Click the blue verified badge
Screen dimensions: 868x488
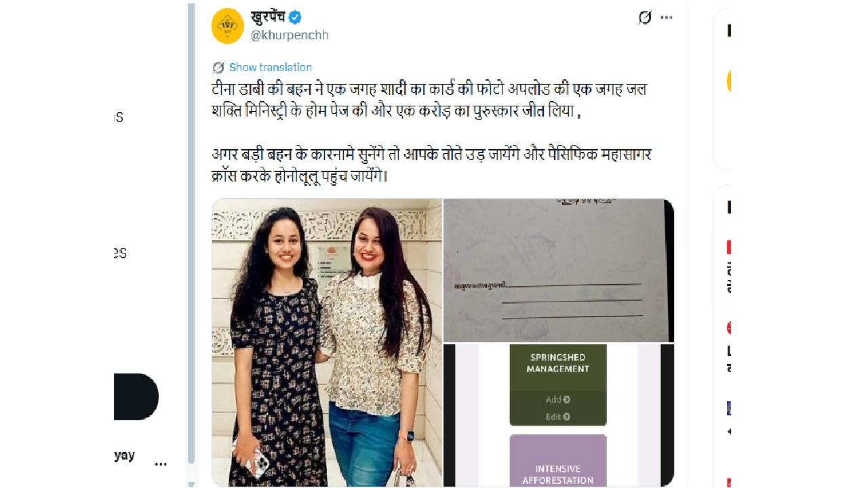(295, 18)
